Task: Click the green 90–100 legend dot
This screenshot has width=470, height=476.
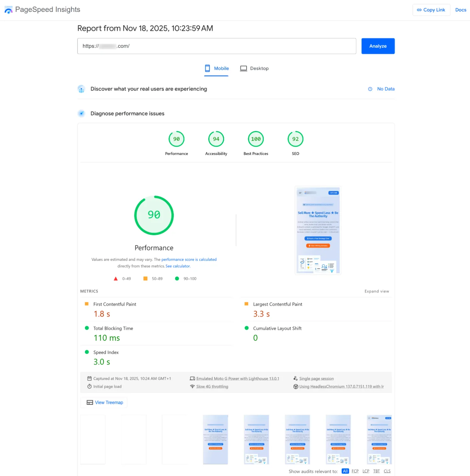Action: pyautogui.click(x=177, y=278)
